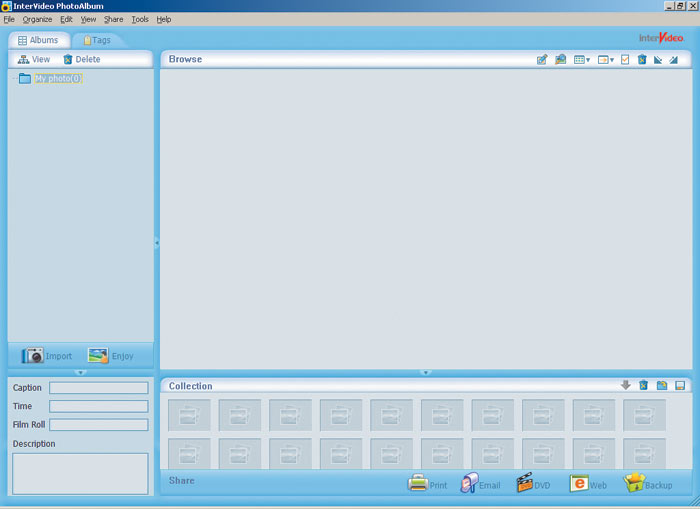The image size is (700, 509).
Task: Click the DVD clapperboard icon in Share bar
Action: (525, 483)
